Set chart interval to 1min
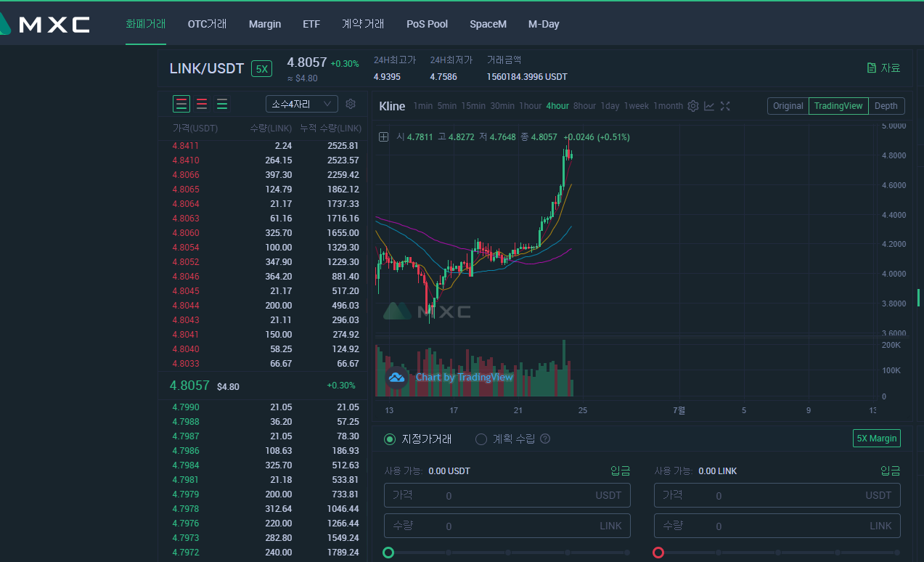924x562 pixels. (x=423, y=106)
